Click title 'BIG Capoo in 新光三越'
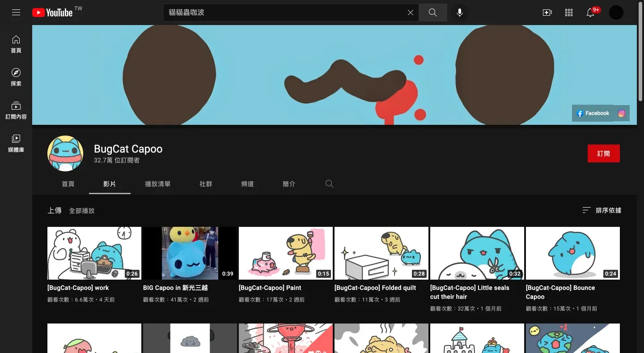 [x=175, y=288]
